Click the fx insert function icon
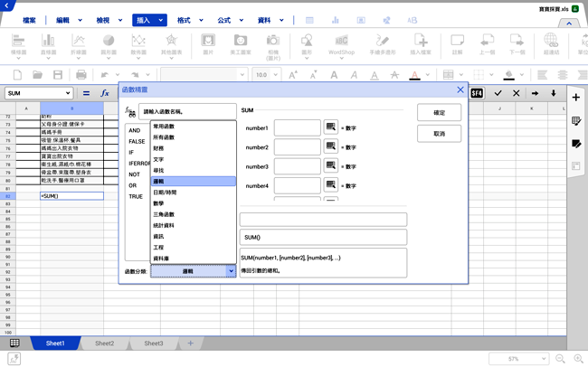 (105, 93)
